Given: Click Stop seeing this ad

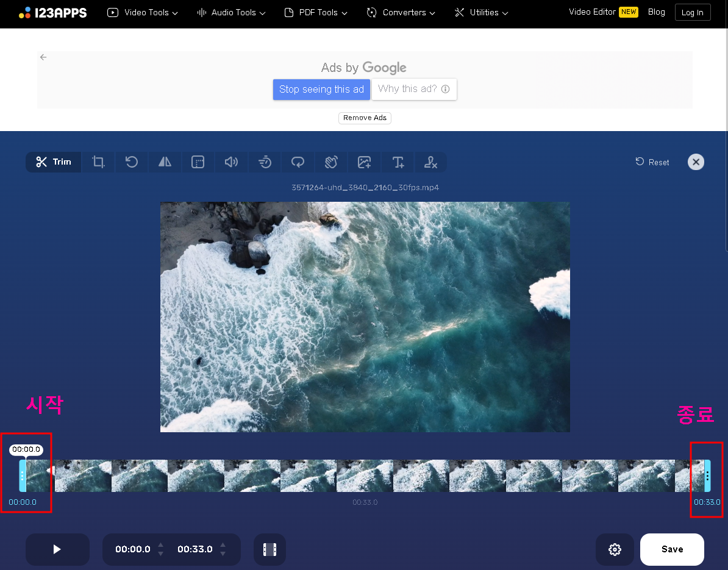Looking at the screenshot, I should 321,89.
